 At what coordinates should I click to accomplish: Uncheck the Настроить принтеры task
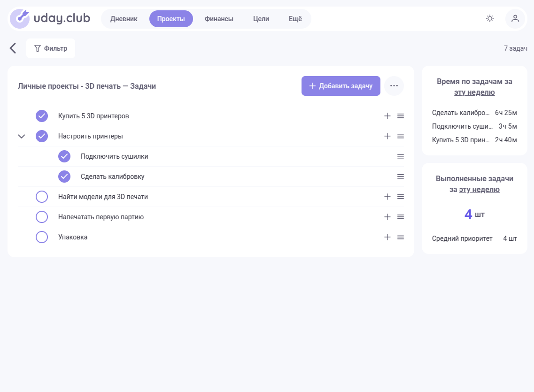(x=42, y=136)
